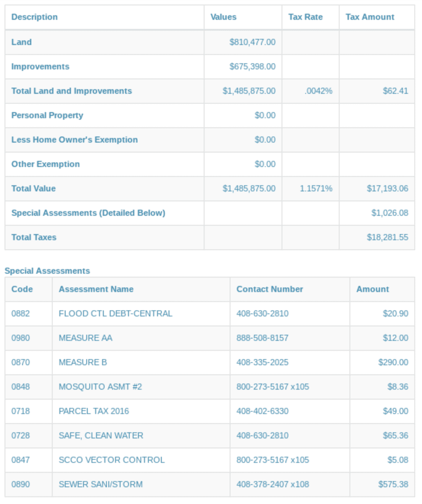Screen dimensions: 422x504
Task: Click the Special Assessments section heading
Action: 47,271
